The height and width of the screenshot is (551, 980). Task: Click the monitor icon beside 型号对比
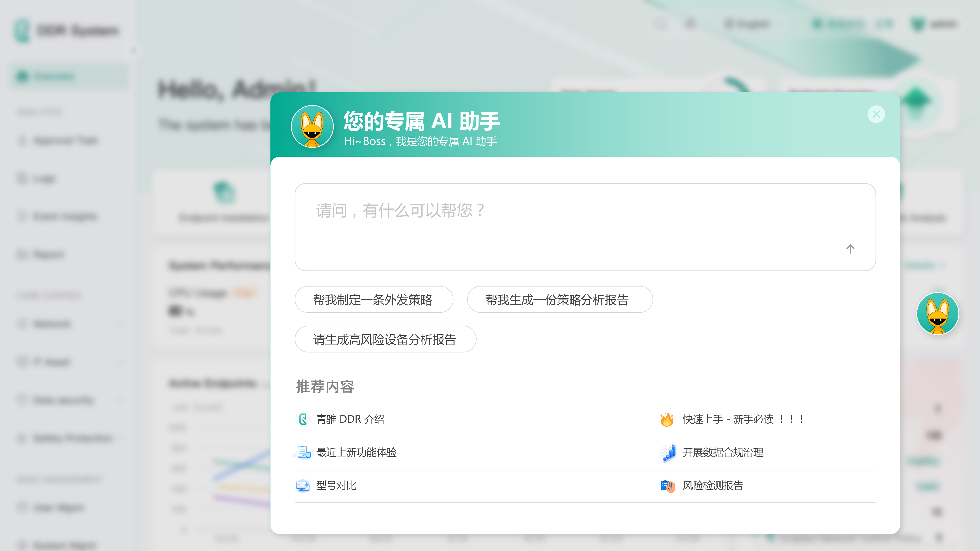pos(303,486)
